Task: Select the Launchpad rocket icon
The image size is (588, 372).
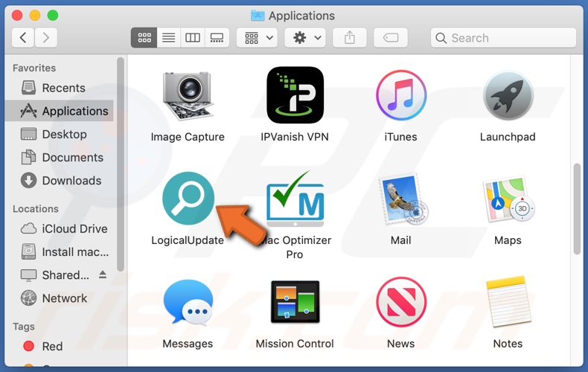Action: (508, 95)
